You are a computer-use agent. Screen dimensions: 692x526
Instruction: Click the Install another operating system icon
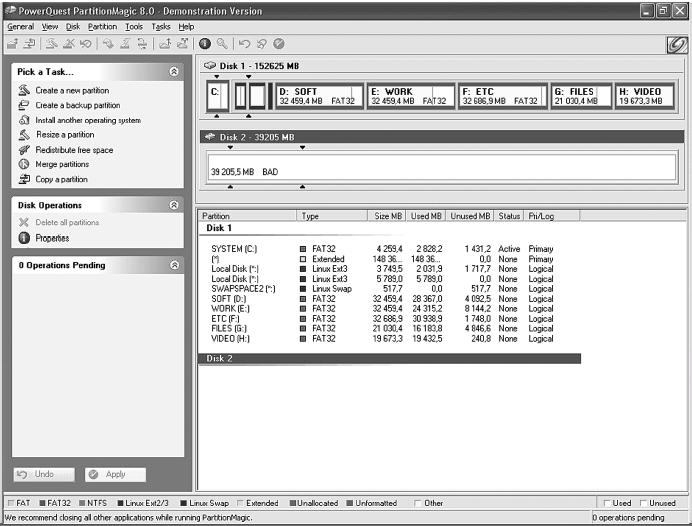point(24,120)
